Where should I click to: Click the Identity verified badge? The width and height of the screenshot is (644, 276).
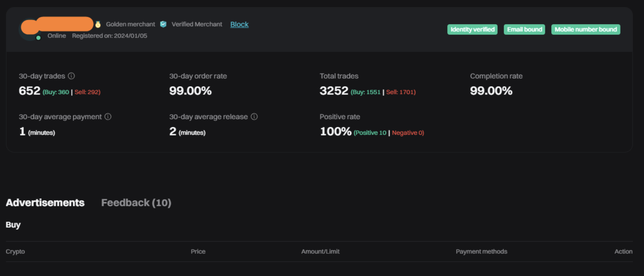pos(473,30)
